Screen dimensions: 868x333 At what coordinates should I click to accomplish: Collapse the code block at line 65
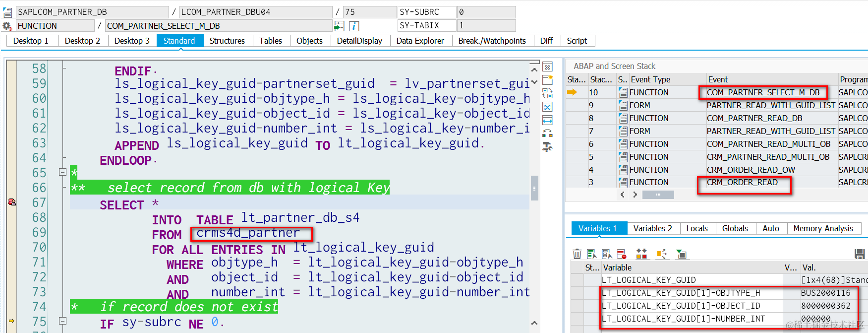pos(62,172)
